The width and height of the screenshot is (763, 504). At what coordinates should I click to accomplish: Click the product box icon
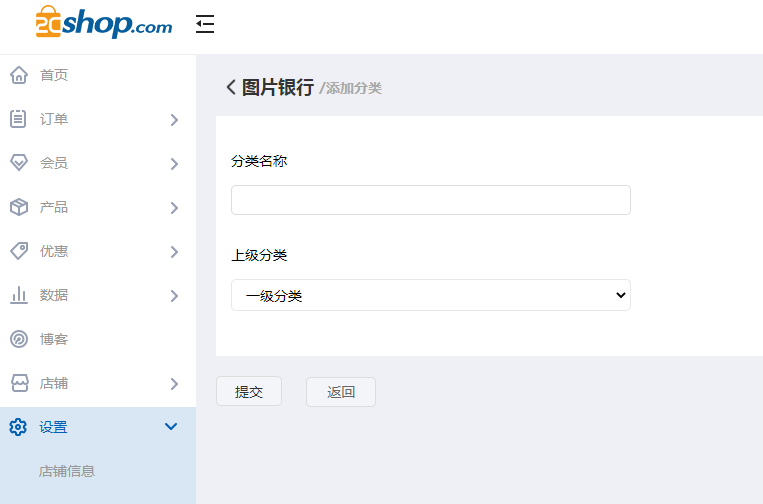click(x=18, y=207)
